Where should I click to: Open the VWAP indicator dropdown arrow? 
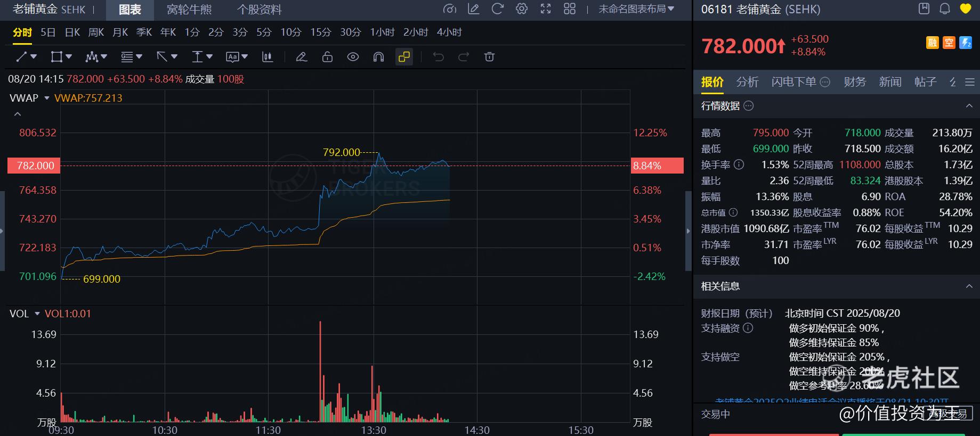click(x=47, y=98)
